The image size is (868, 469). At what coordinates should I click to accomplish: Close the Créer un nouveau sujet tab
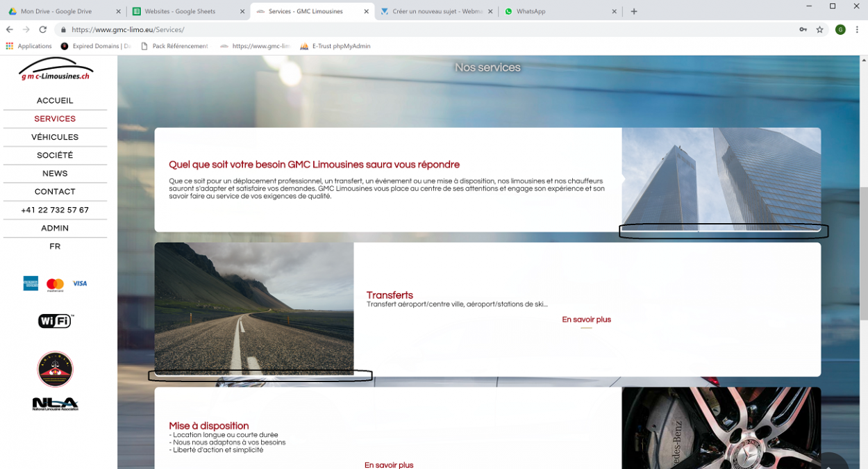490,12
